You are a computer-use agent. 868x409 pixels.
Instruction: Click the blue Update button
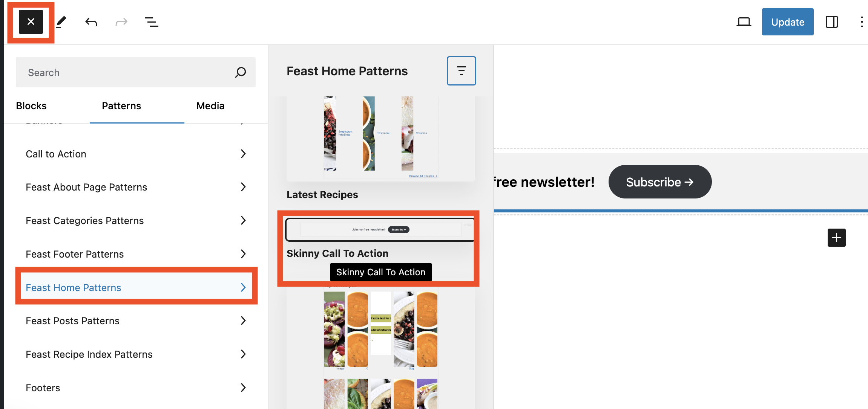[x=787, y=22]
